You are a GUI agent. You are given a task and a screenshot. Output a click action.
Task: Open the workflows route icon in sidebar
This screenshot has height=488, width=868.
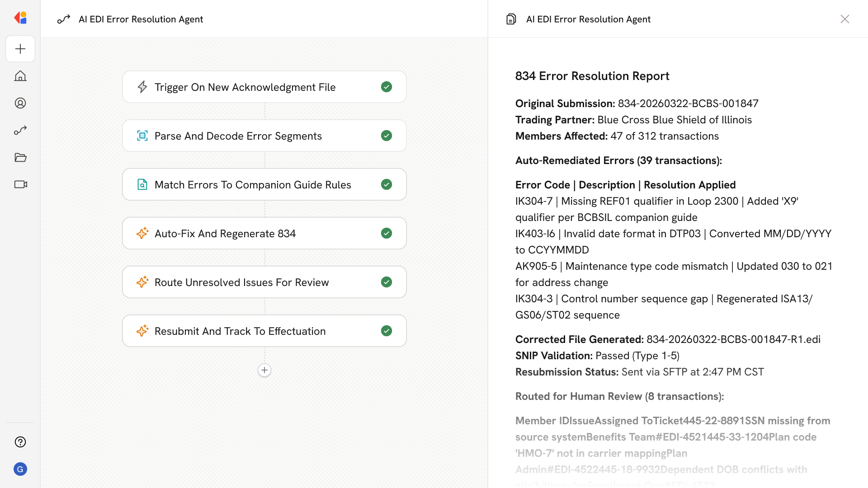pyautogui.click(x=20, y=130)
